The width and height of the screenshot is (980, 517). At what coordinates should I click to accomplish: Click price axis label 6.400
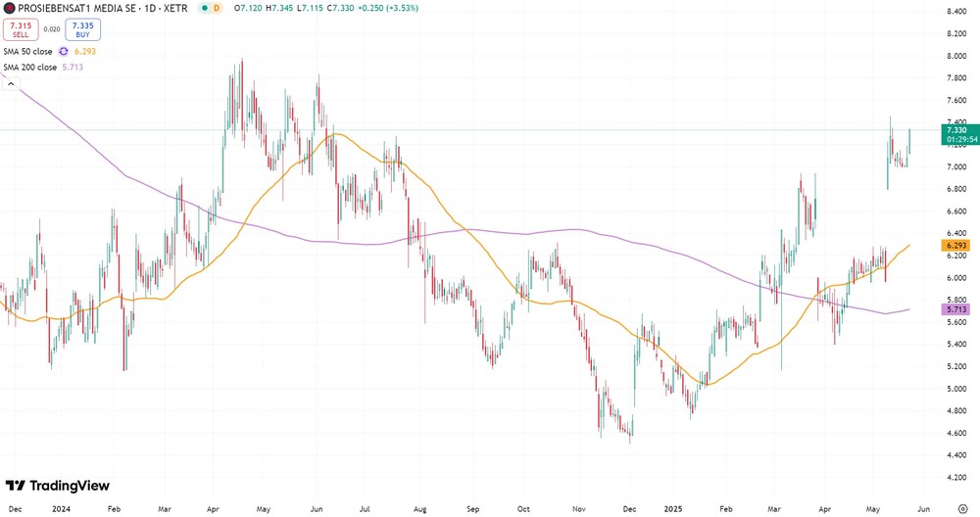[x=956, y=233]
